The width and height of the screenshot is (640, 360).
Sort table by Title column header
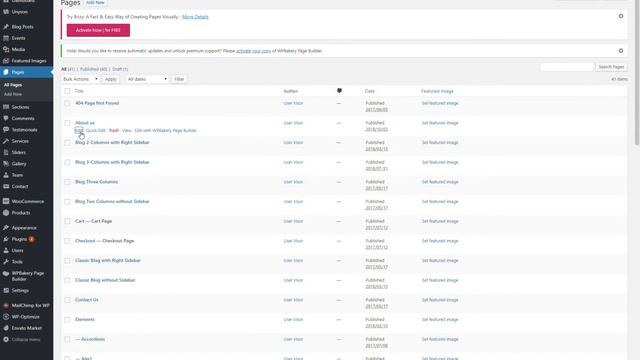79,91
